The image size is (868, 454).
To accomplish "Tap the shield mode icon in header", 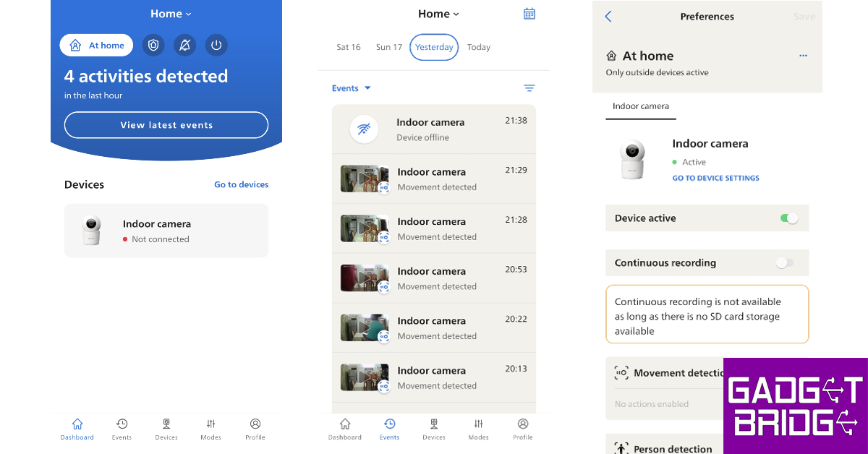I will (153, 46).
